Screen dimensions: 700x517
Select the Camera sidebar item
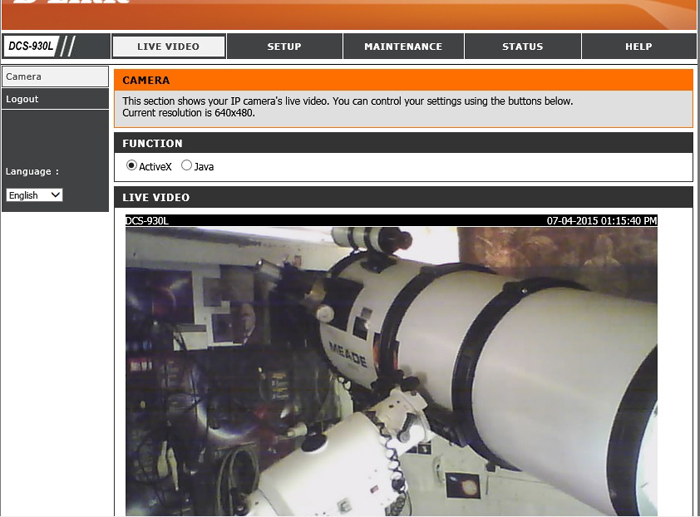click(55, 76)
